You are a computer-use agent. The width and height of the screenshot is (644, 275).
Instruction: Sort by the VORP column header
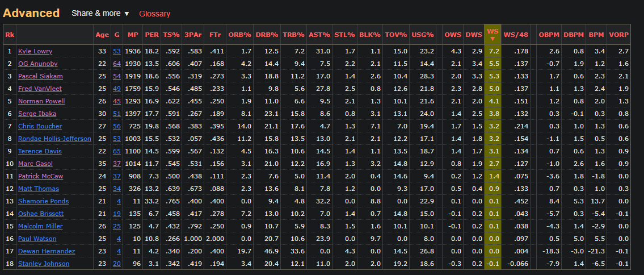pos(618,35)
